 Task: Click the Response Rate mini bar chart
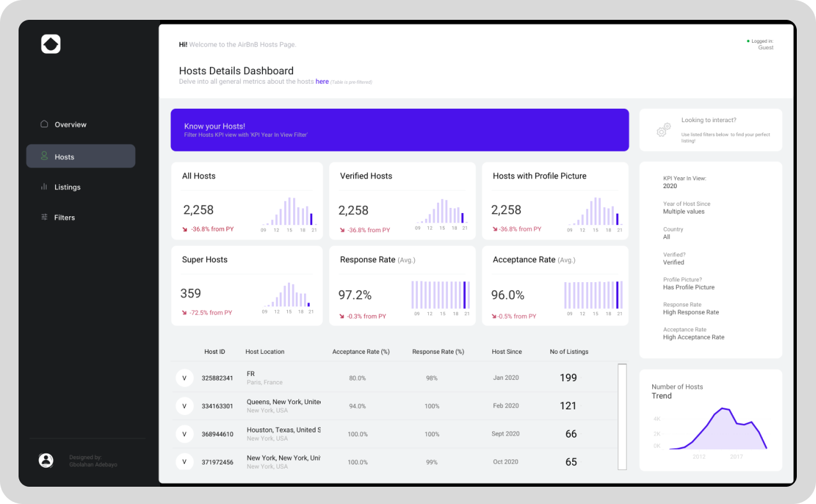tap(441, 298)
